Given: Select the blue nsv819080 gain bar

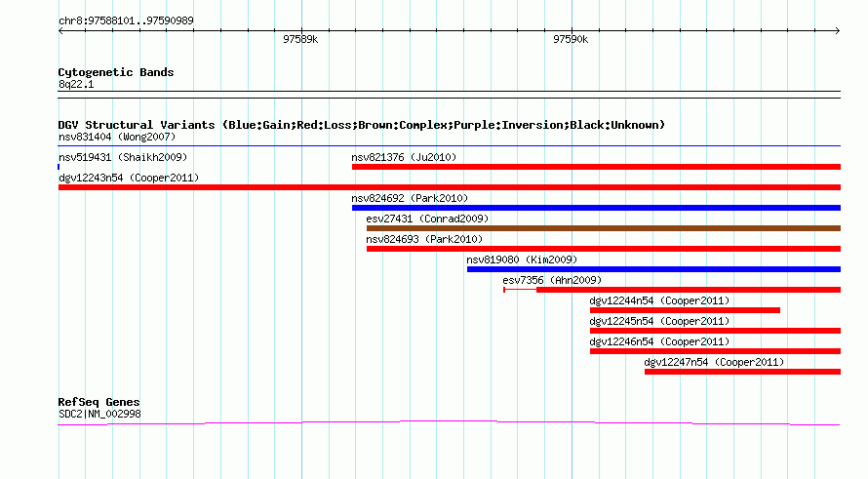Looking at the screenshot, I should [x=653, y=269].
